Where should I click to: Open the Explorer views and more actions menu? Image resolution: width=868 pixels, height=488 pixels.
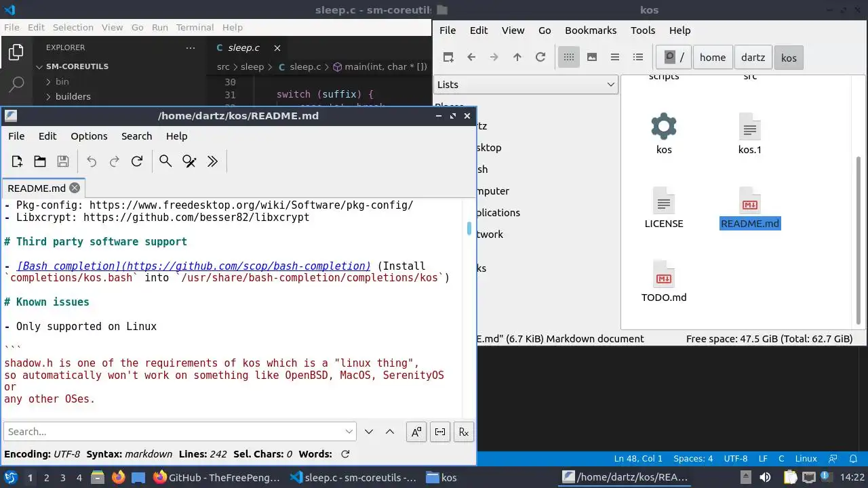190,48
